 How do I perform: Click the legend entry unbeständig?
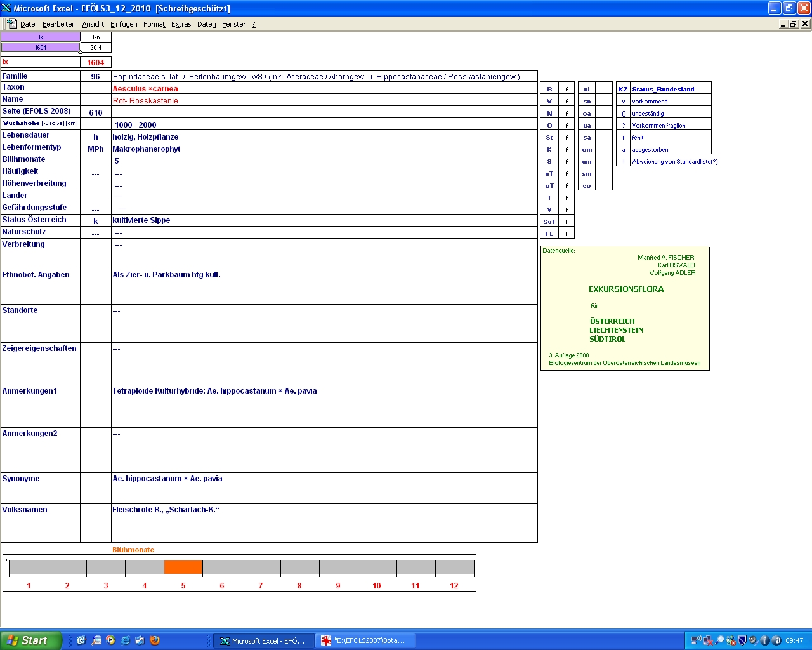coord(648,114)
